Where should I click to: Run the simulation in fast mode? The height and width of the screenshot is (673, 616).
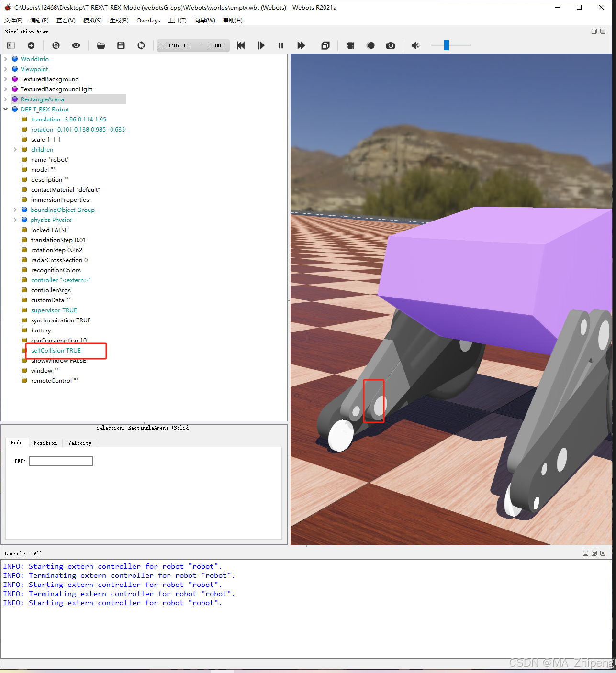(x=301, y=45)
